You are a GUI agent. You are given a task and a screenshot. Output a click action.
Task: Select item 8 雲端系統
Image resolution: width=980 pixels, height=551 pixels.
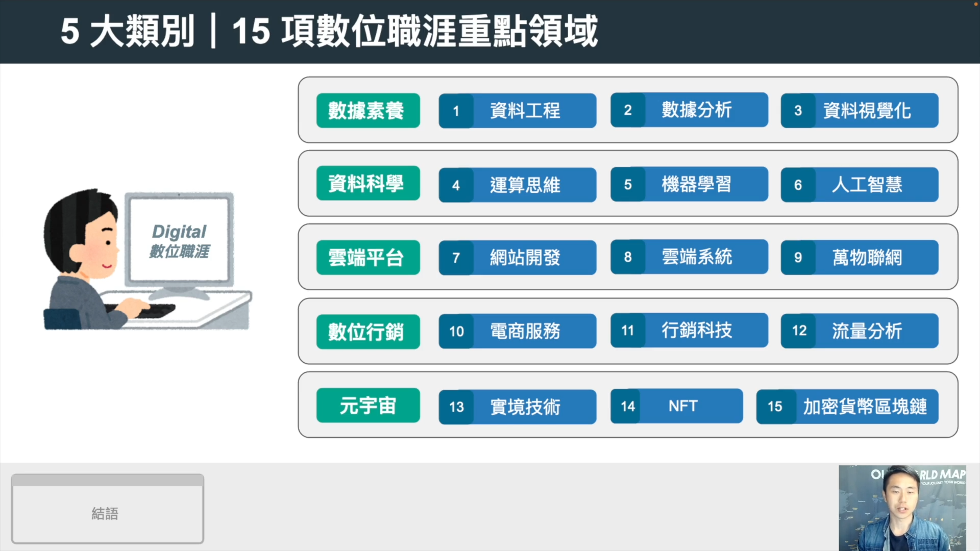tap(689, 257)
